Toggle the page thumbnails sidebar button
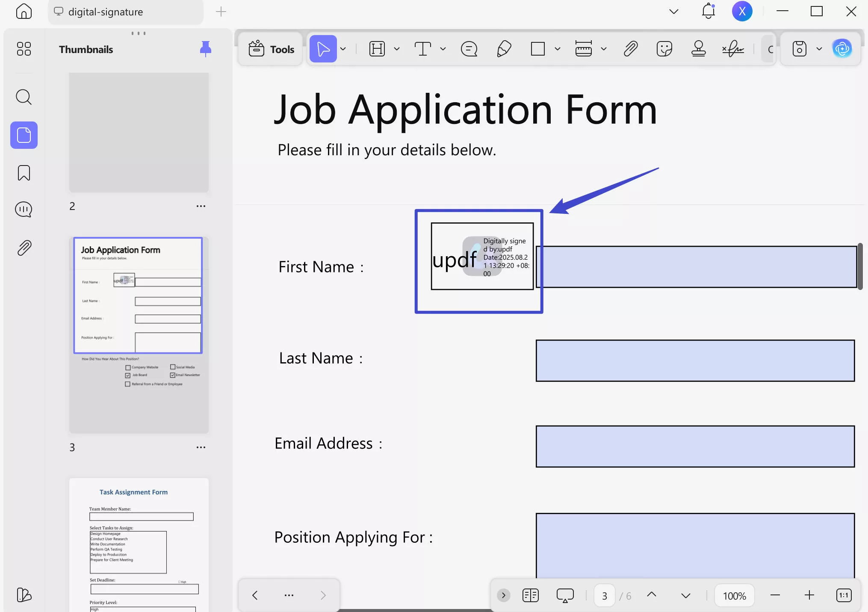This screenshot has width=868, height=612. click(x=24, y=135)
